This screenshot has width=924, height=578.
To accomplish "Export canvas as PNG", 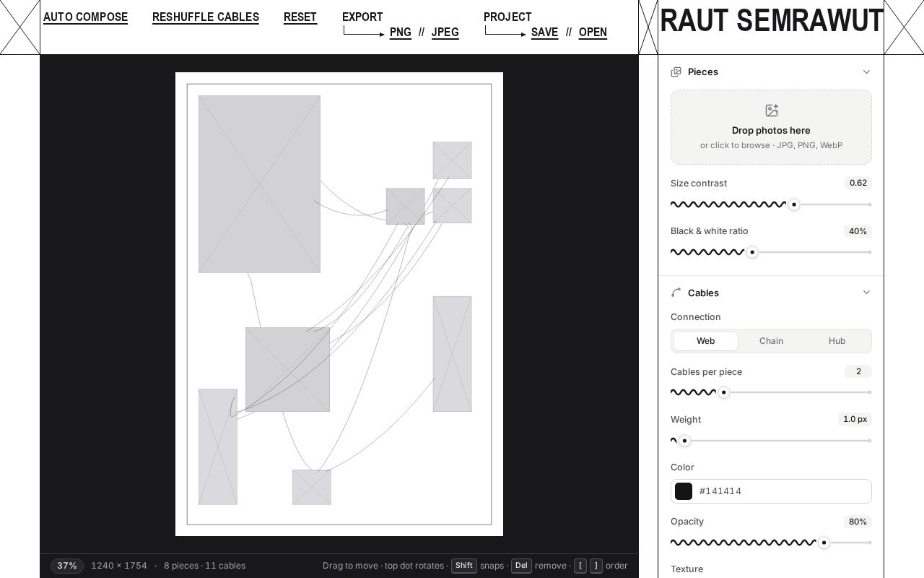I will (x=401, y=33).
